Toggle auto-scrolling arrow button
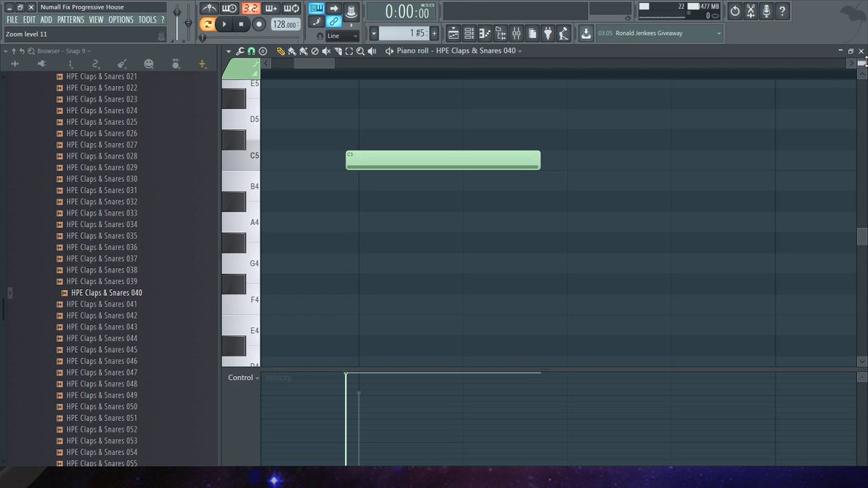This screenshot has height=488, width=868. click(x=333, y=9)
